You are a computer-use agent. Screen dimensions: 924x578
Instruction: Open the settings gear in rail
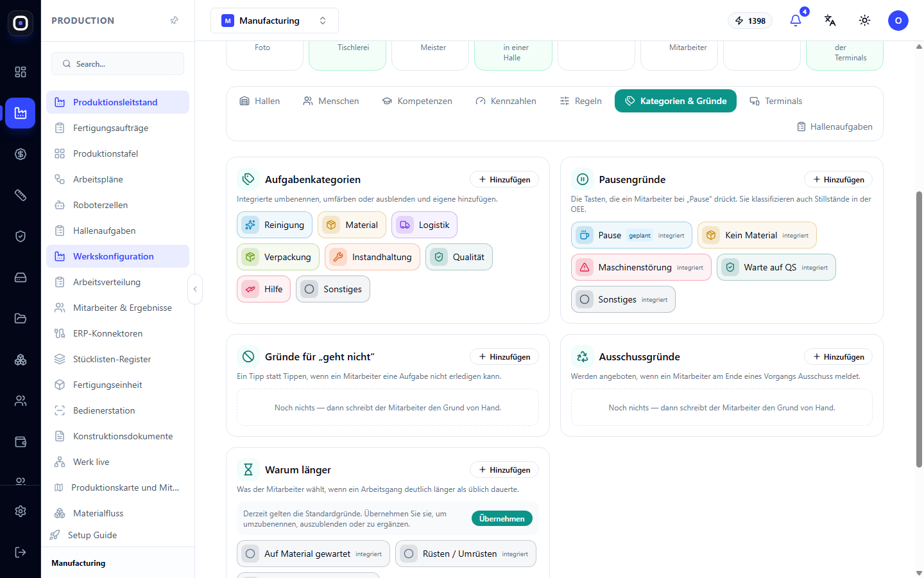tap(21, 511)
